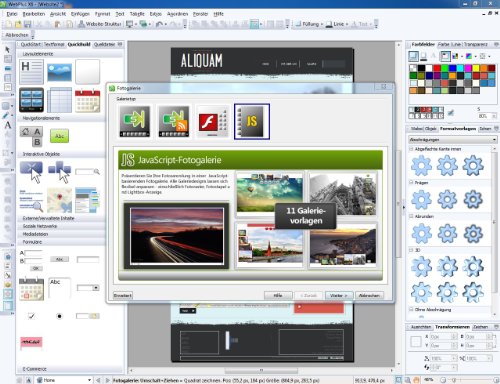Choose the RSS import gallery type icon

click(x=174, y=121)
